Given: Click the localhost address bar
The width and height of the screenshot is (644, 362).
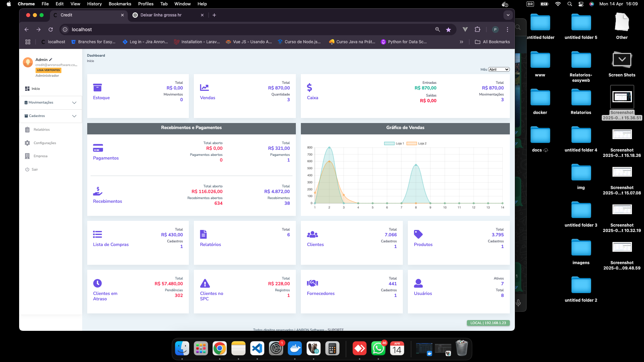Looking at the screenshot, I should 235,29.
